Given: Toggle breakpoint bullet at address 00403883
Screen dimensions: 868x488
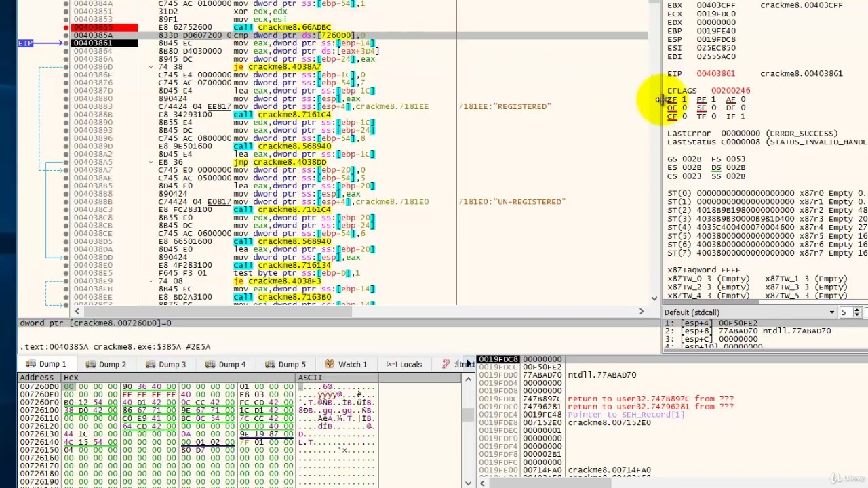Looking at the screenshot, I should pyautogui.click(x=66, y=106).
